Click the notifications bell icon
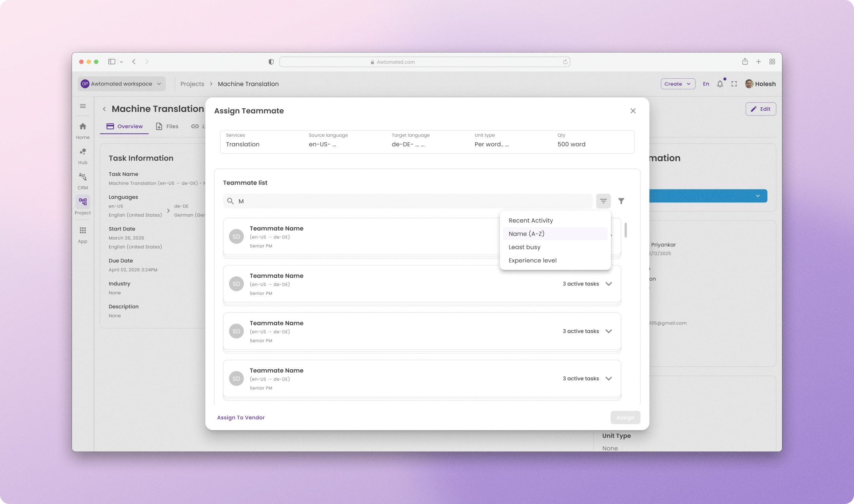The width and height of the screenshot is (854, 504). point(720,84)
